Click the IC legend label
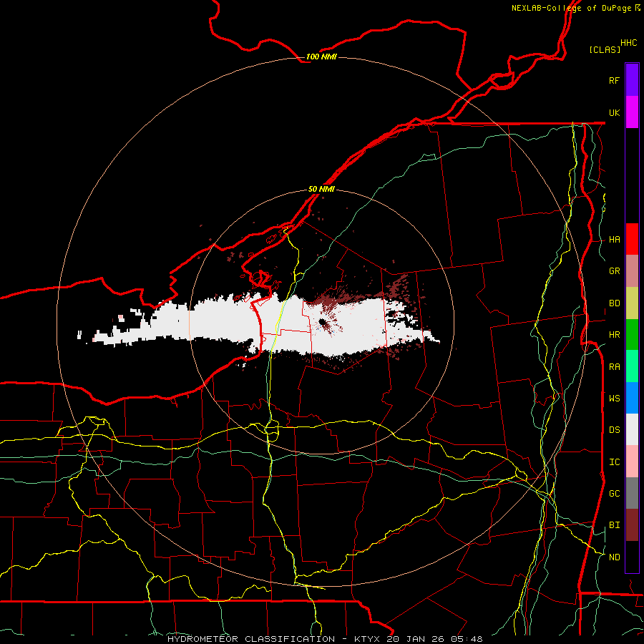Screen dimensions: 644x644 [614, 462]
